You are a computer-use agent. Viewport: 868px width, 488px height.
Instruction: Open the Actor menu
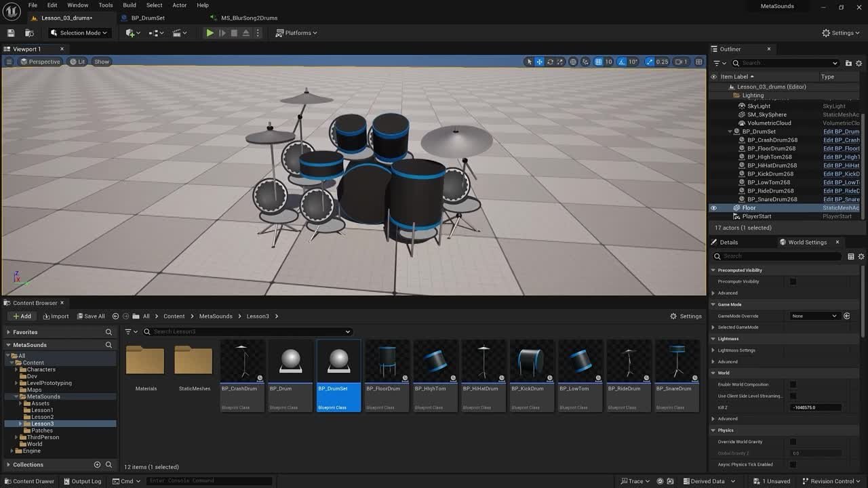coord(180,5)
